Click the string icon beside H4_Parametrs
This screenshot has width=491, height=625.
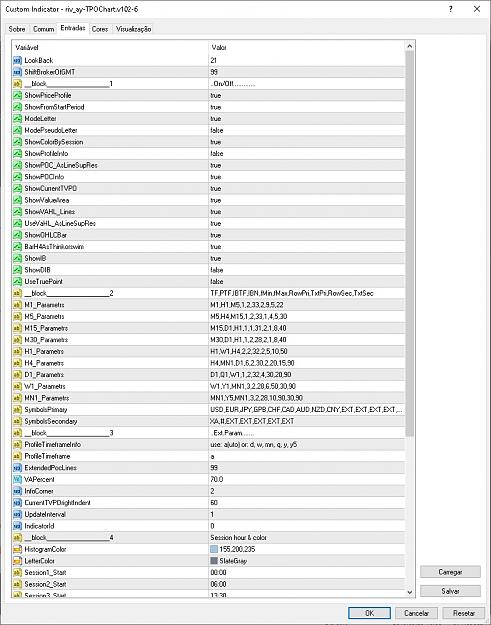pyautogui.click(x=17, y=363)
